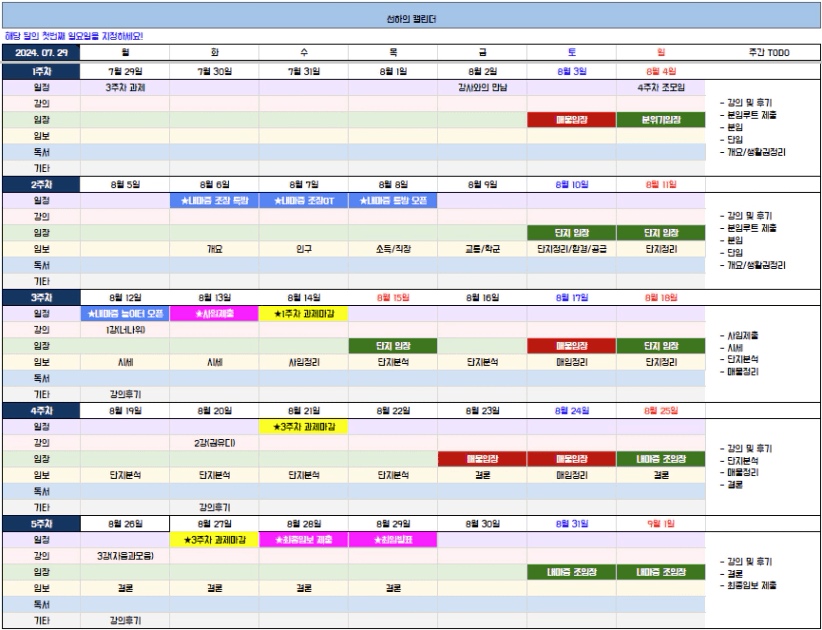This screenshot has width=822, height=630.
Task: Select the 3주차 week label
Action: [41, 297]
